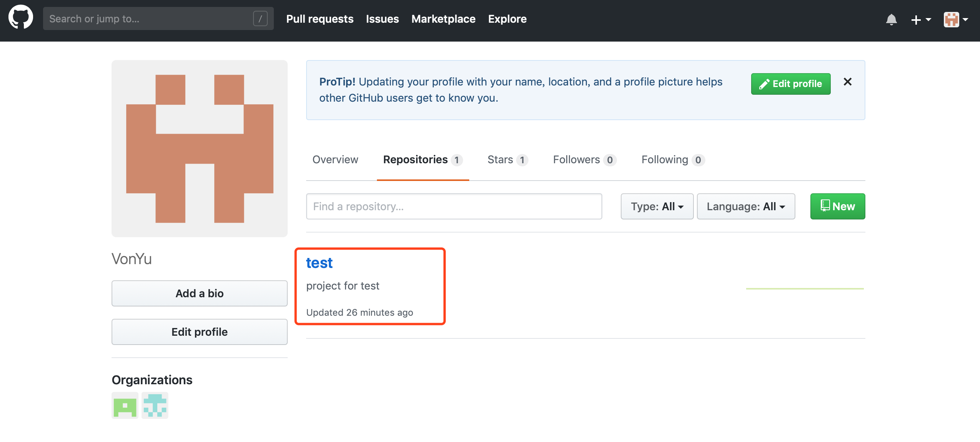This screenshot has height=442, width=980.
Task: Click the green Edit profile button in ProTip
Action: point(790,84)
